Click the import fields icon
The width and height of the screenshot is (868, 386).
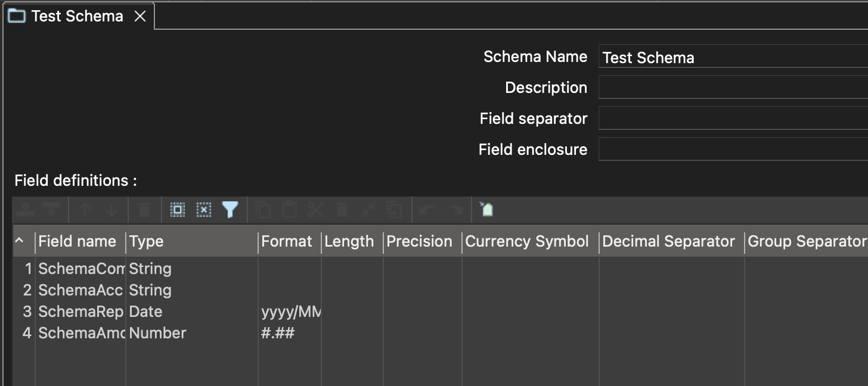click(x=486, y=210)
